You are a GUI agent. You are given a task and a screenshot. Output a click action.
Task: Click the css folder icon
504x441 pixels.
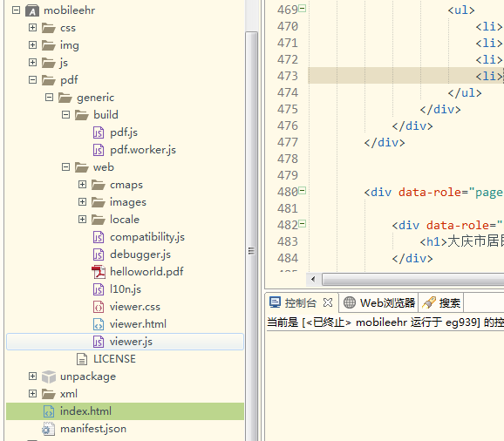pyautogui.click(x=49, y=28)
